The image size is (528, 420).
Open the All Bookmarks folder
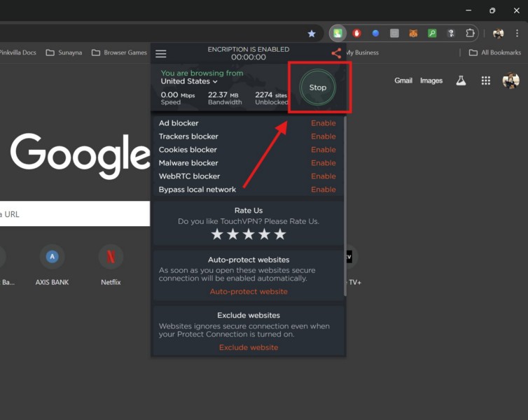495,52
